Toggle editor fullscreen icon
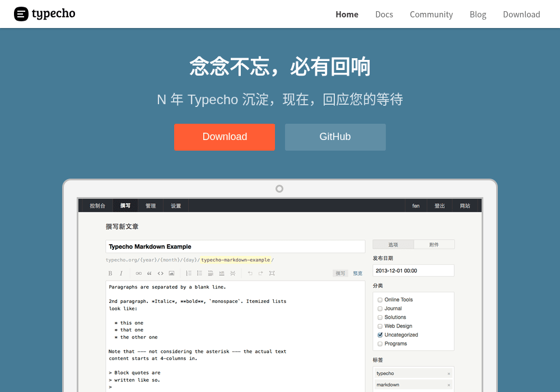Image resolution: width=560 pixels, height=392 pixels. [272, 273]
